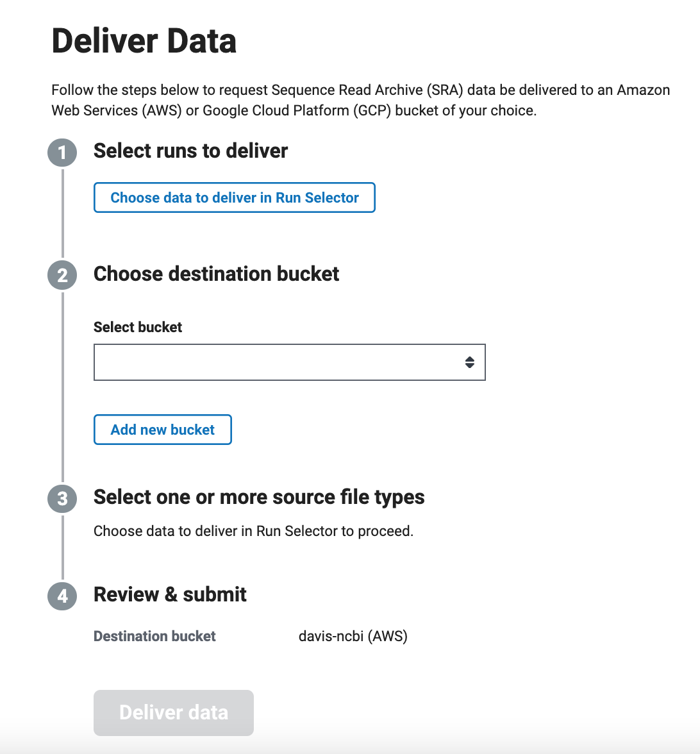Screen dimensions: 700x754
Task: Click the Review & submit heading
Action: 171,595
